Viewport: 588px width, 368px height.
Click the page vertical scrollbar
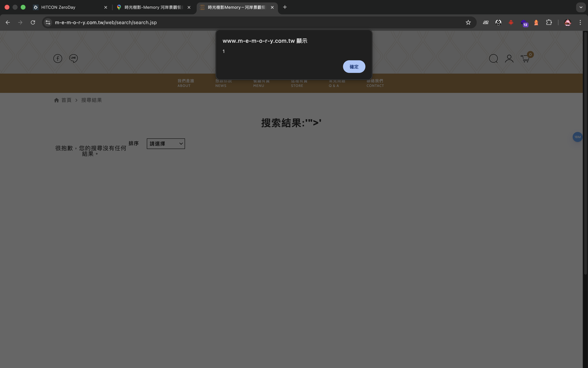[x=585, y=153]
